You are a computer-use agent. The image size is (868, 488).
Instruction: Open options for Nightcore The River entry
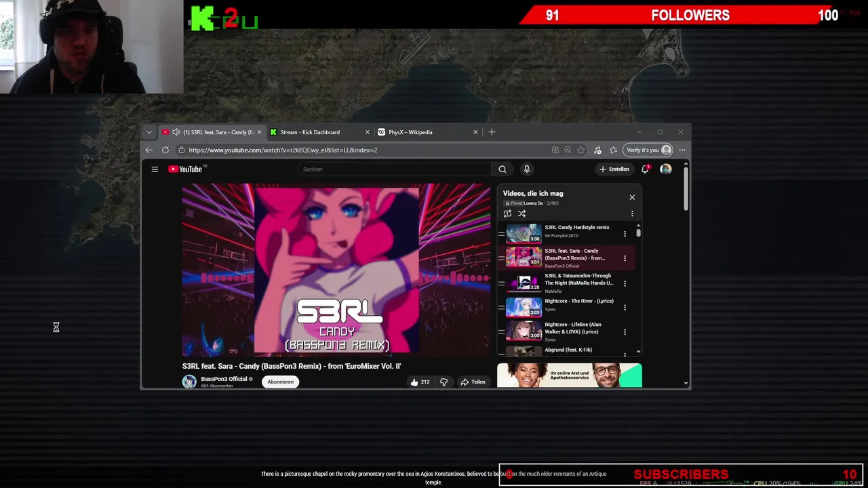coord(625,308)
